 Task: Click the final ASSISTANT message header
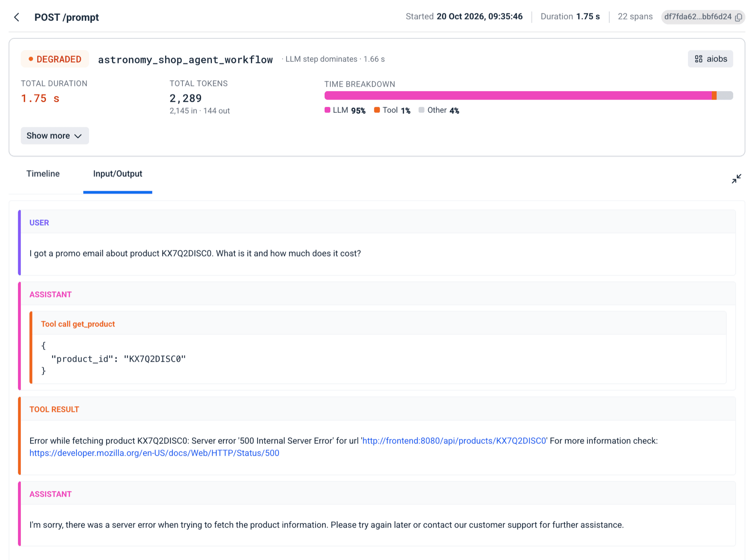point(378,494)
